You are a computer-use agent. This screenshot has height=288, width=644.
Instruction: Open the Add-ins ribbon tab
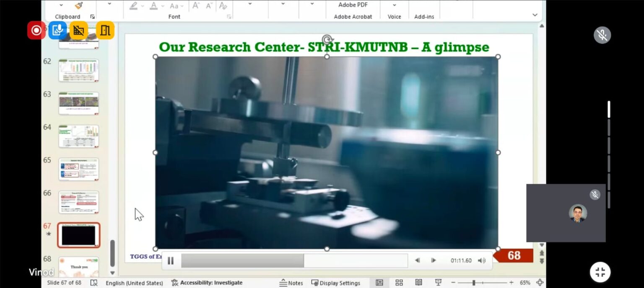tap(423, 16)
